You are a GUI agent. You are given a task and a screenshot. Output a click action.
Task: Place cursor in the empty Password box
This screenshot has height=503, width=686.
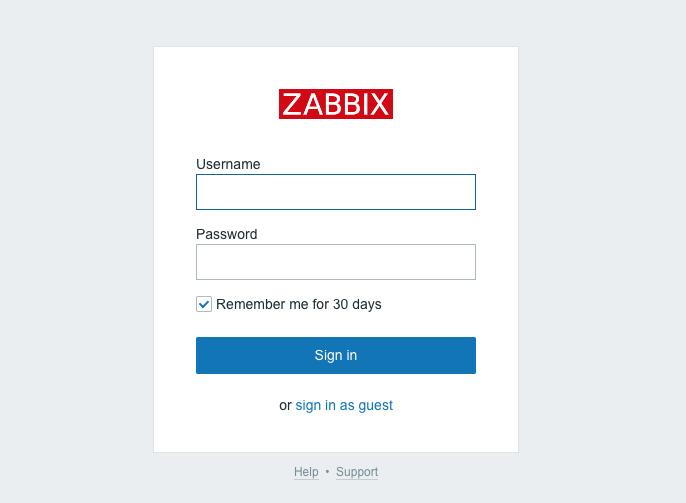point(336,262)
